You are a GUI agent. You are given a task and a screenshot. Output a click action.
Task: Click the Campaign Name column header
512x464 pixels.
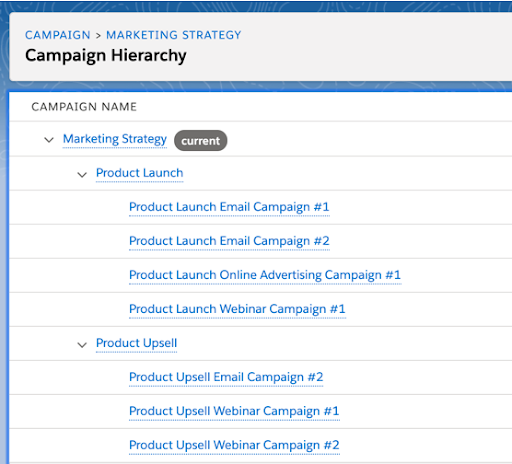[x=84, y=107]
